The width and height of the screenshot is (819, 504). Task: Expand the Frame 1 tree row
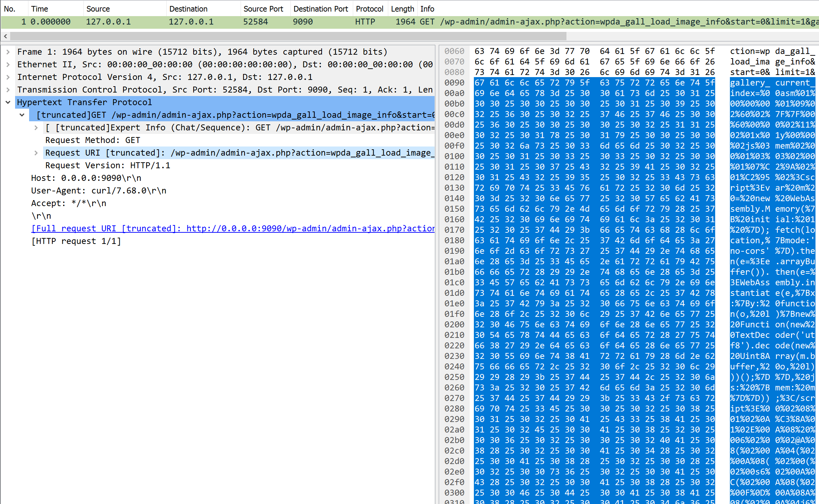8,52
